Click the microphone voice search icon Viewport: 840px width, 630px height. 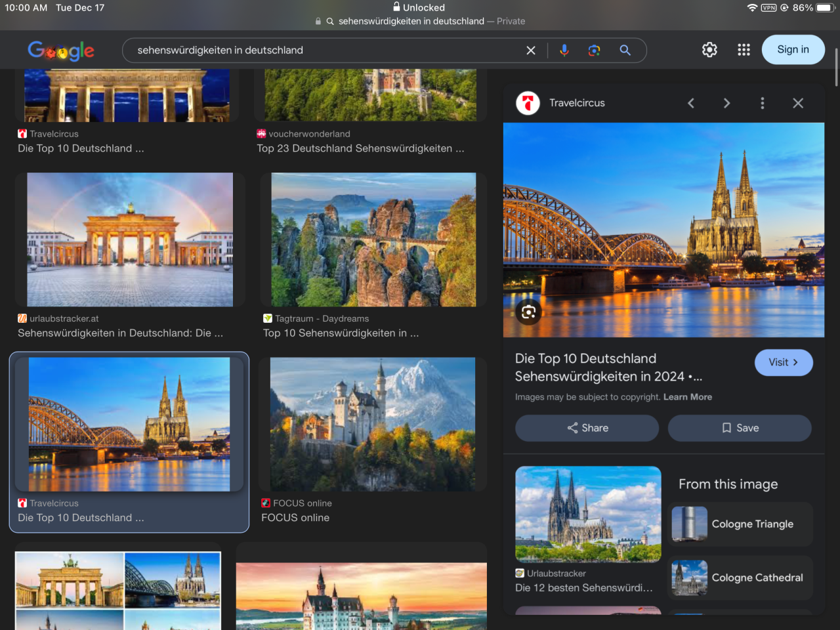point(564,51)
